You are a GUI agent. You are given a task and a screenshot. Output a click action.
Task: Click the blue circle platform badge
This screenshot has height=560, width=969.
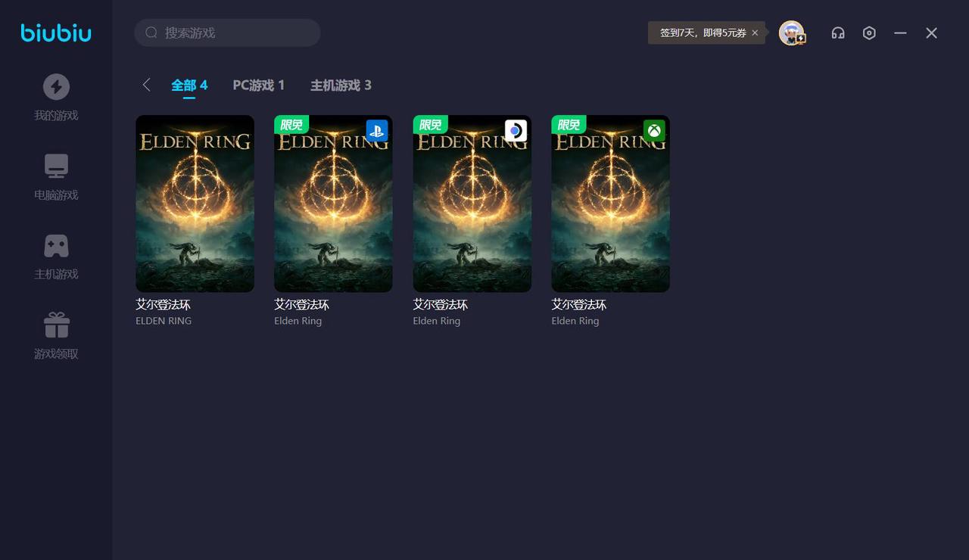(x=516, y=131)
